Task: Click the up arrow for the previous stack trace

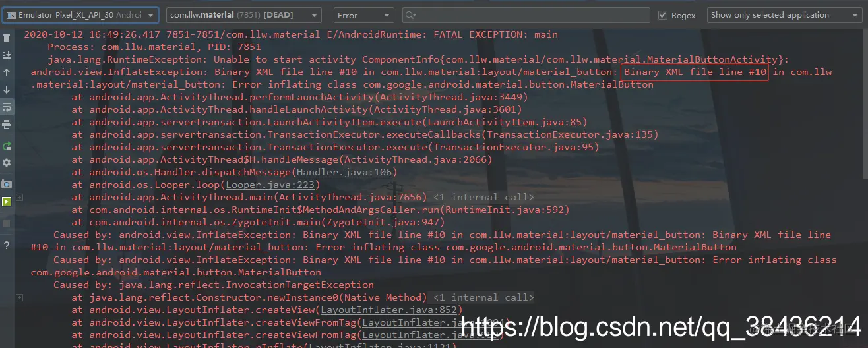Action: (7, 72)
